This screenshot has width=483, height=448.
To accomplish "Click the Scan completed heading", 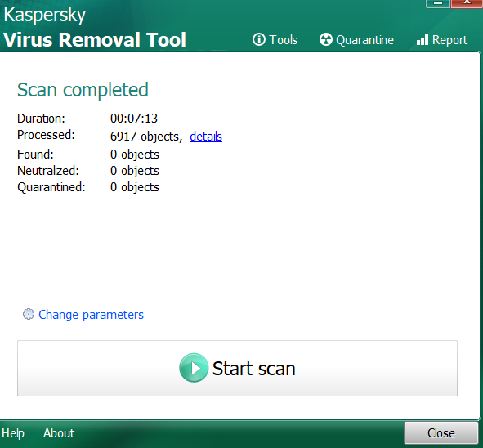I will tap(83, 90).
